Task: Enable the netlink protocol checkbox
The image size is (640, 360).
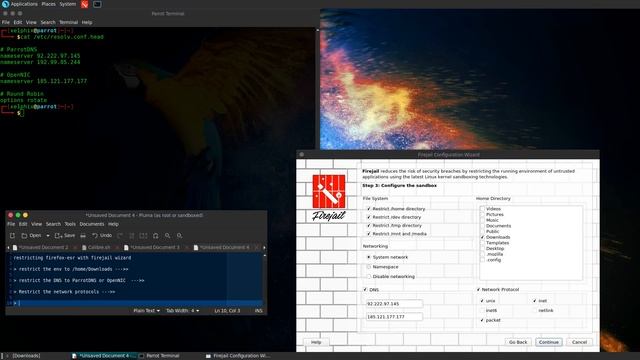Action: click(534, 311)
